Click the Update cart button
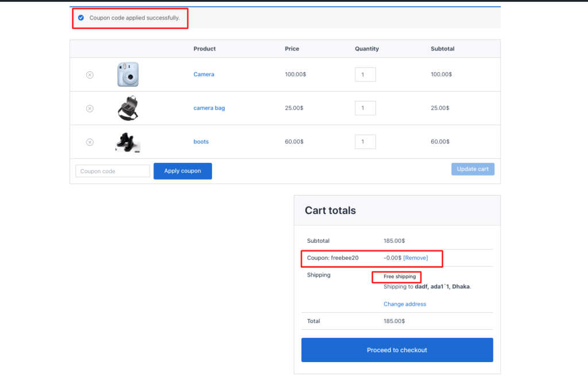The height and width of the screenshot is (389, 588). (x=473, y=169)
